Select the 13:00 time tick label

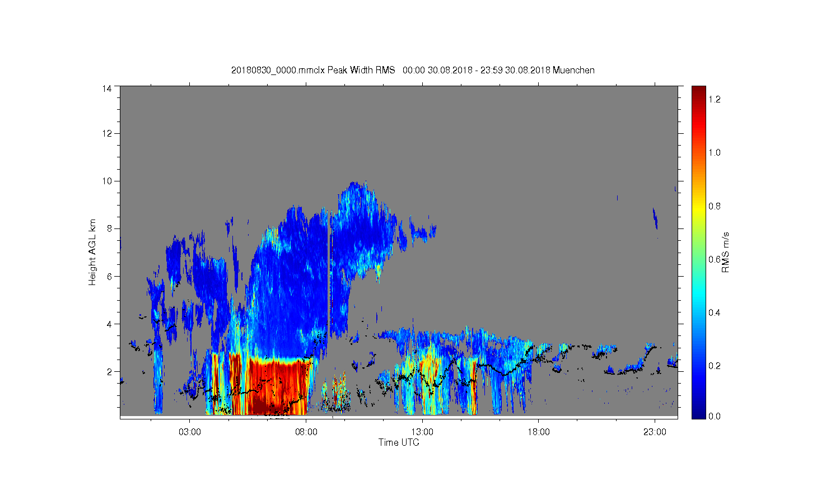(x=422, y=432)
